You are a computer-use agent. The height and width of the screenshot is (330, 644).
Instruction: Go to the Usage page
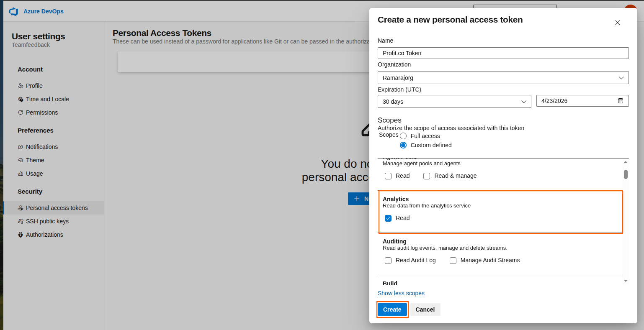pos(34,174)
